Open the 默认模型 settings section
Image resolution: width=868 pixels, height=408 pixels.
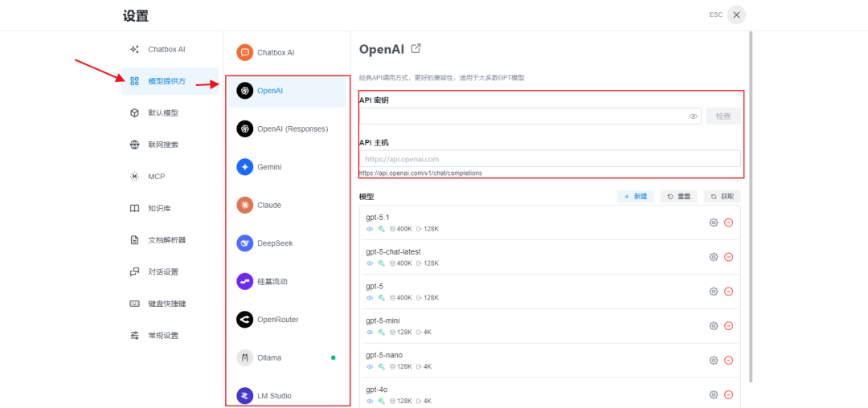point(170,112)
